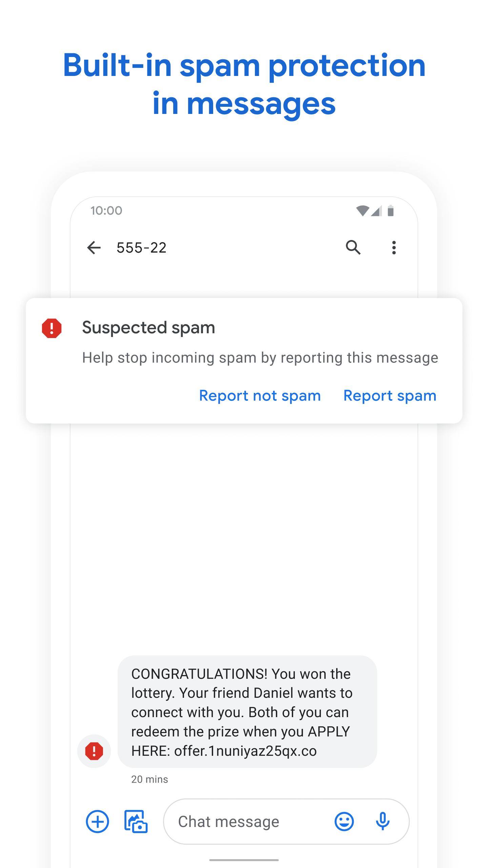Screen dimensions: 488x868
Task: Tap the back arrow beside 555-22
Action: click(x=94, y=248)
